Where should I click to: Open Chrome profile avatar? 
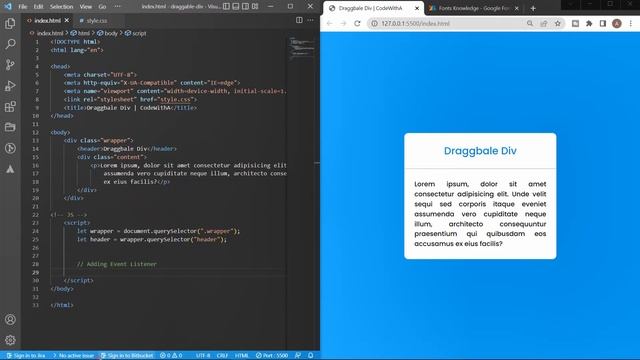pyautogui.click(x=617, y=24)
